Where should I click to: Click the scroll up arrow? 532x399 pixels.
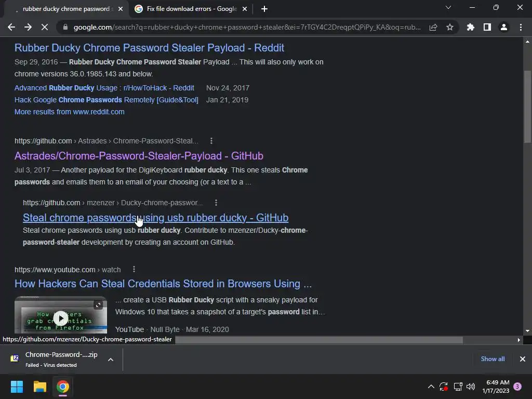pos(528,42)
